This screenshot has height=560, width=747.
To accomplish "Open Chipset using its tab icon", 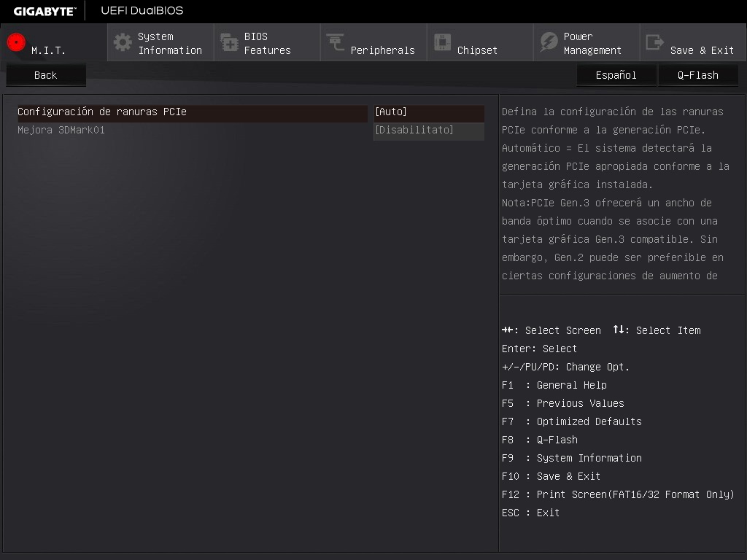I will (442, 42).
